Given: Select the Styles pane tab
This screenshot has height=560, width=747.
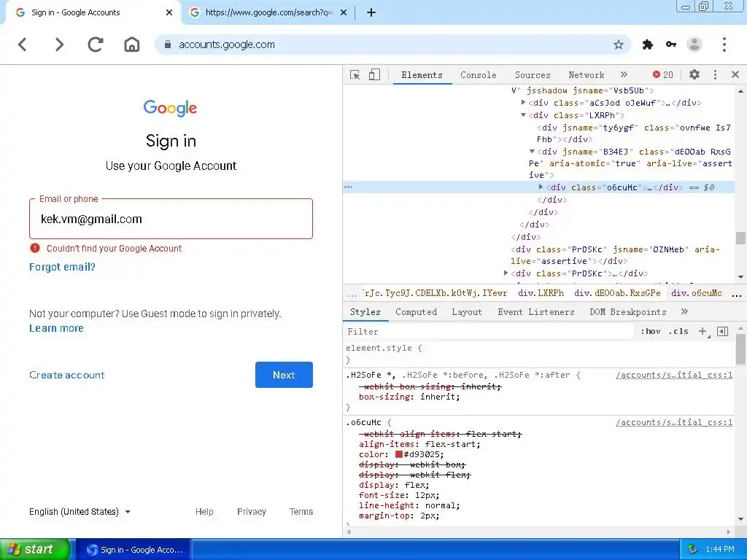Looking at the screenshot, I should [365, 312].
